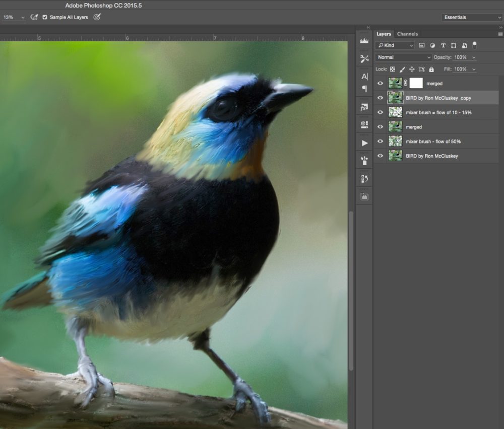Click the filter for type layers icon

click(x=443, y=45)
